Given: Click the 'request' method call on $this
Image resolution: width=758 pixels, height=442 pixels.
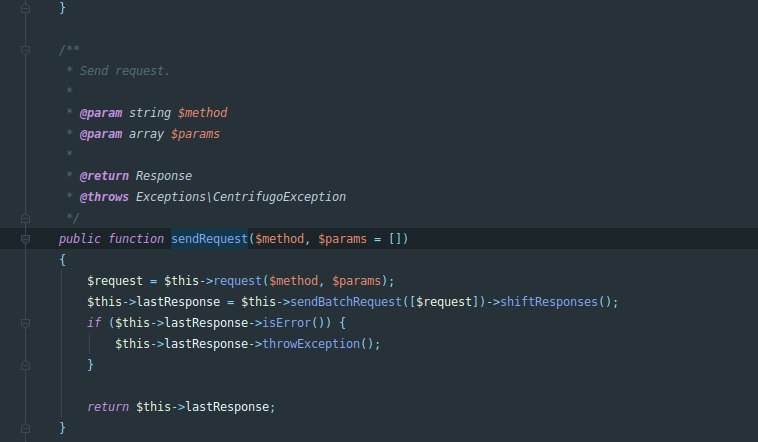Looking at the screenshot, I should 237,281.
